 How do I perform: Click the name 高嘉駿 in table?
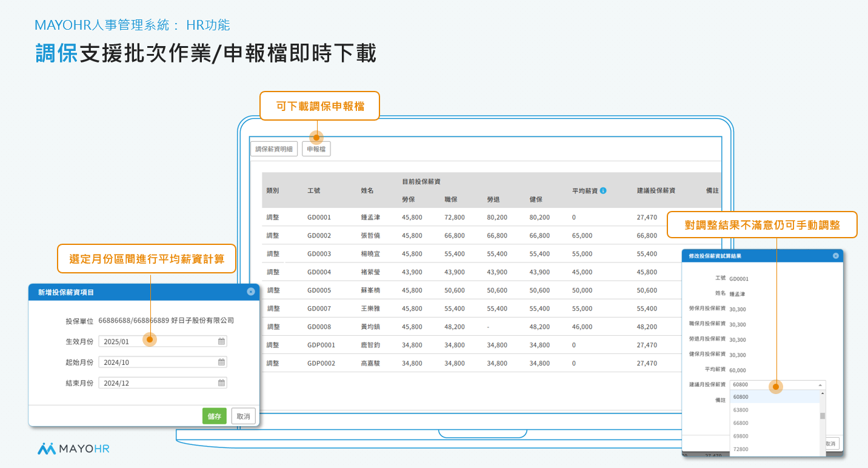370,363
